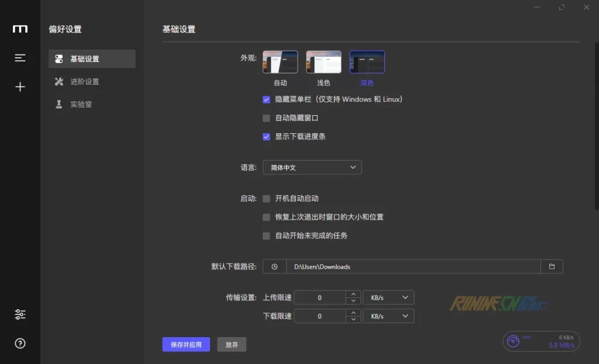Screen dimensions: 599x364
Task: Switch to 进阶设置 section
Action: point(85,82)
